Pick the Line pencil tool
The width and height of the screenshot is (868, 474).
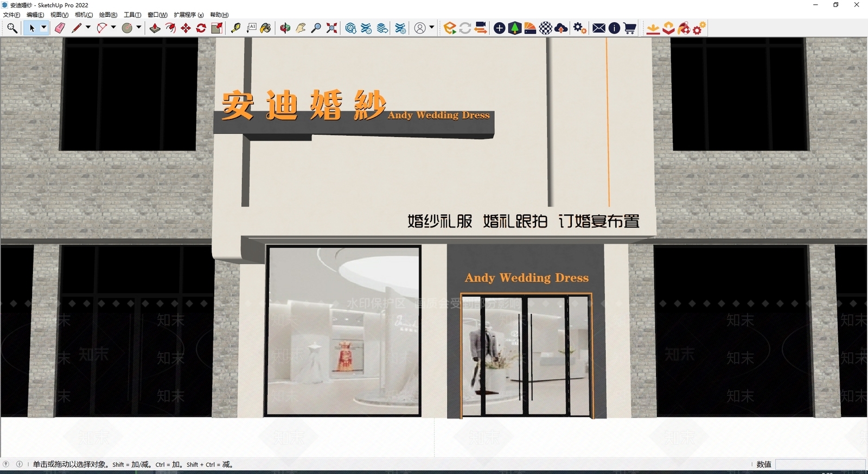point(76,28)
